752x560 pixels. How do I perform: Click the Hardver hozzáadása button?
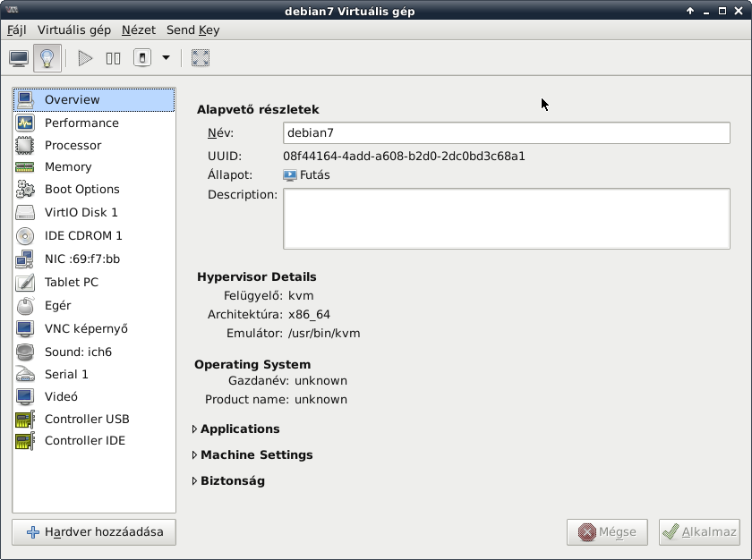94,531
